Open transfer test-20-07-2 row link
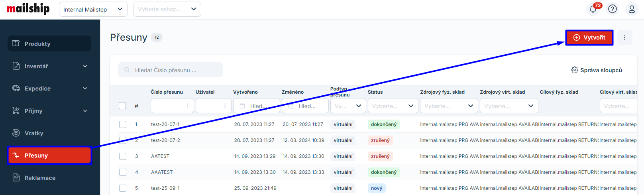This screenshot has height=195, width=644. (165, 140)
